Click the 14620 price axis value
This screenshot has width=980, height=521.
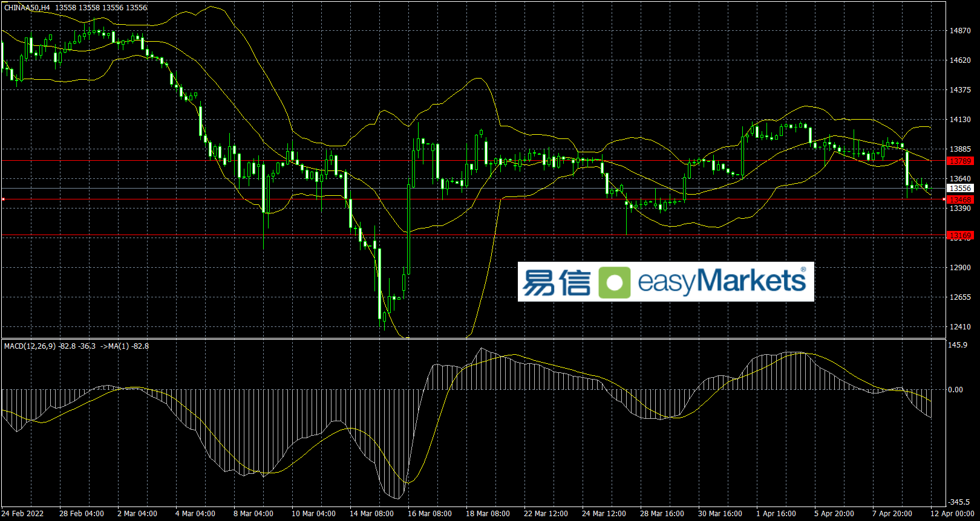[960, 60]
